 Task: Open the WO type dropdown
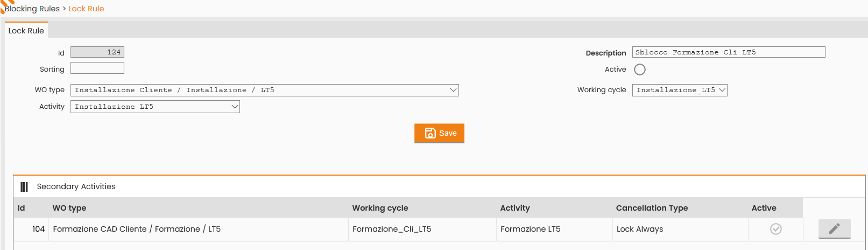[265, 90]
